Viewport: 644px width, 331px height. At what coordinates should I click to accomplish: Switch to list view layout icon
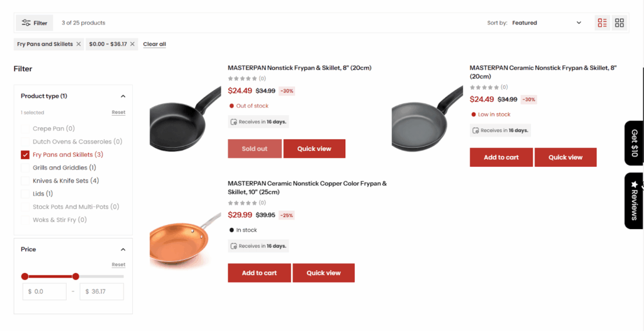click(602, 23)
